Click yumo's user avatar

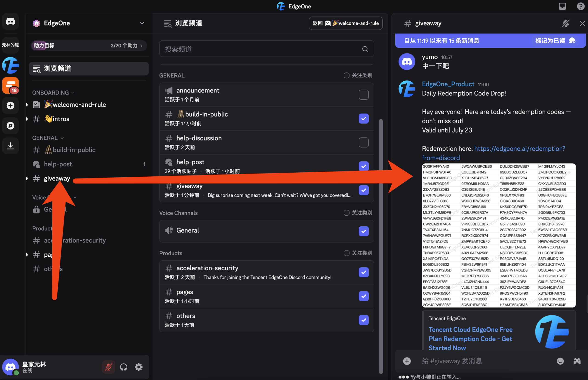407,62
